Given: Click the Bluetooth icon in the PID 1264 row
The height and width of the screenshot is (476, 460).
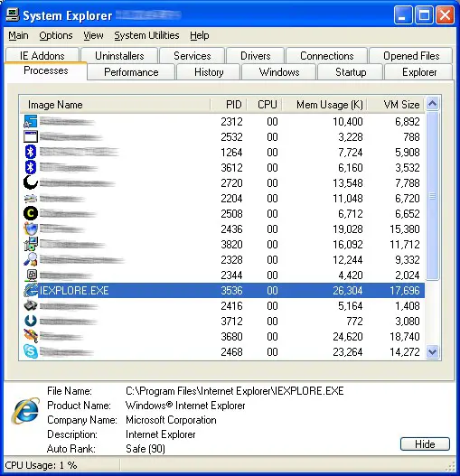Looking at the screenshot, I should point(31,152).
